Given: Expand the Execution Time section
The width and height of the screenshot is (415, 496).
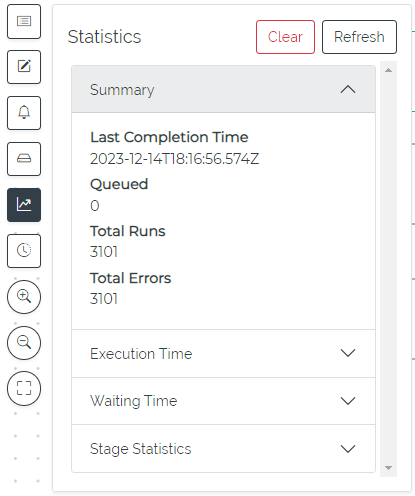Looking at the screenshot, I should pyautogui.click(x=223, y=353).
